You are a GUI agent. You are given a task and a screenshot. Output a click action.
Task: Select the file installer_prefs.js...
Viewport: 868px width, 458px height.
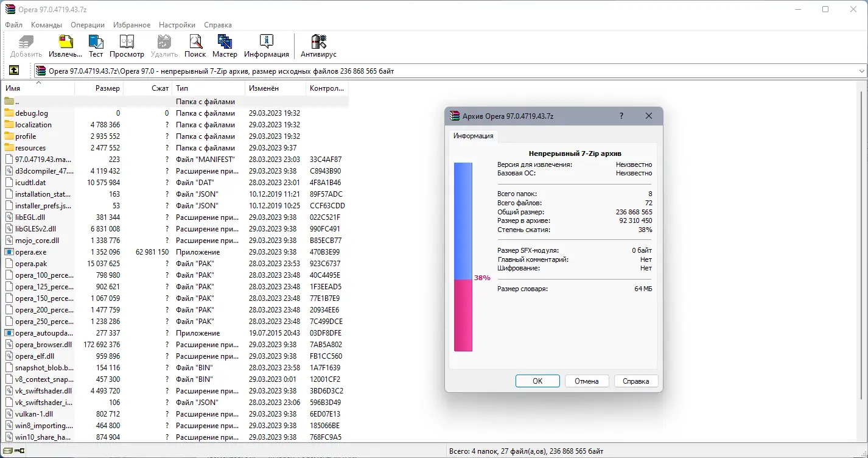[44, 205]
